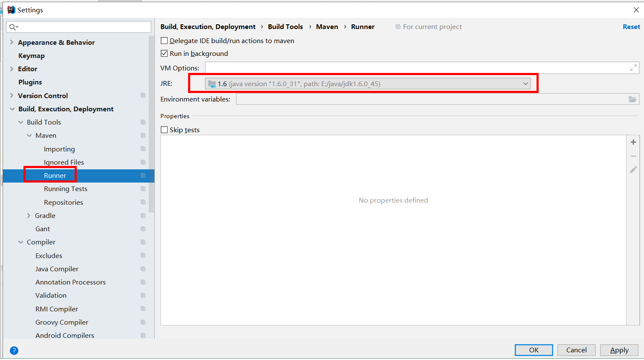Screen dimensions: 644x360
Task: Click project-level icon next to Version Control
Action: pos(143,96)
